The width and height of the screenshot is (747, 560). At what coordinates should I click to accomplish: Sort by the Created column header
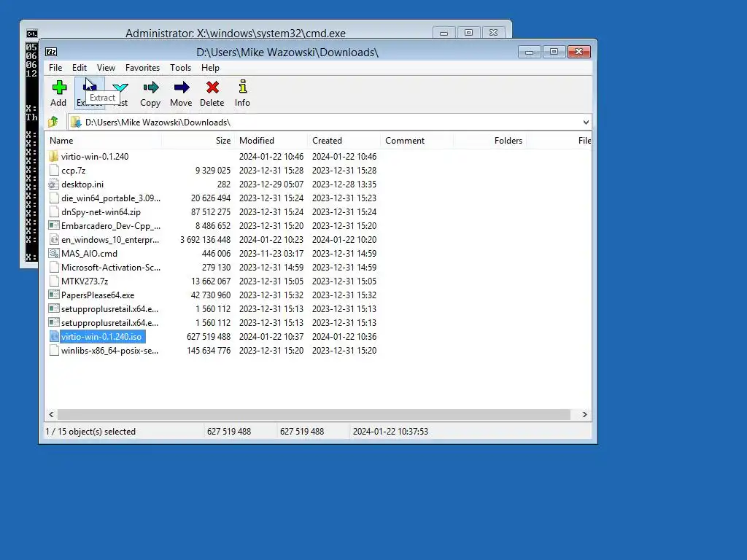coord(344,141)
